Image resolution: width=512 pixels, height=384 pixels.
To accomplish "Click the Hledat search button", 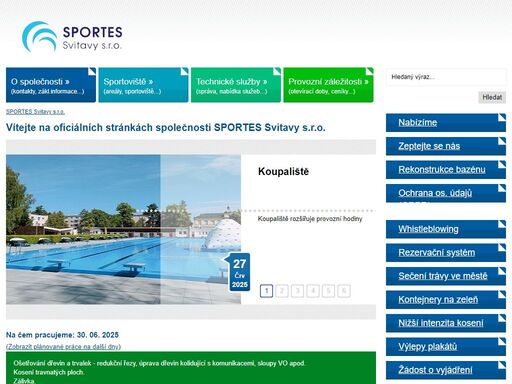I will pos(492,97).
